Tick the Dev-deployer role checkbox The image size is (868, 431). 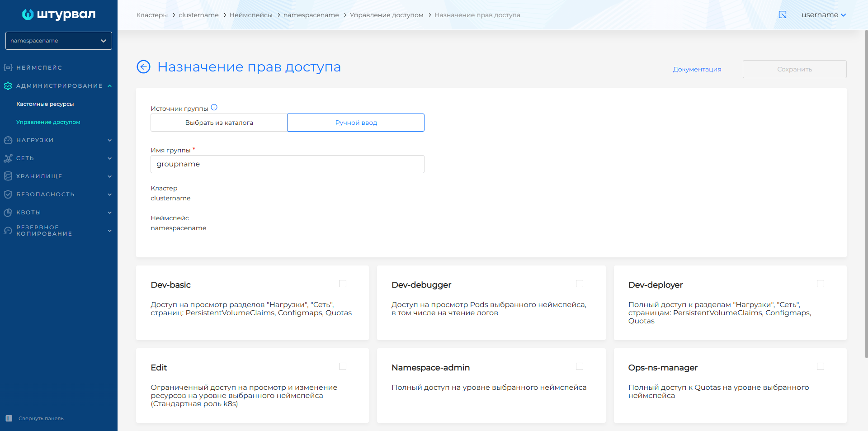(821, 284)
